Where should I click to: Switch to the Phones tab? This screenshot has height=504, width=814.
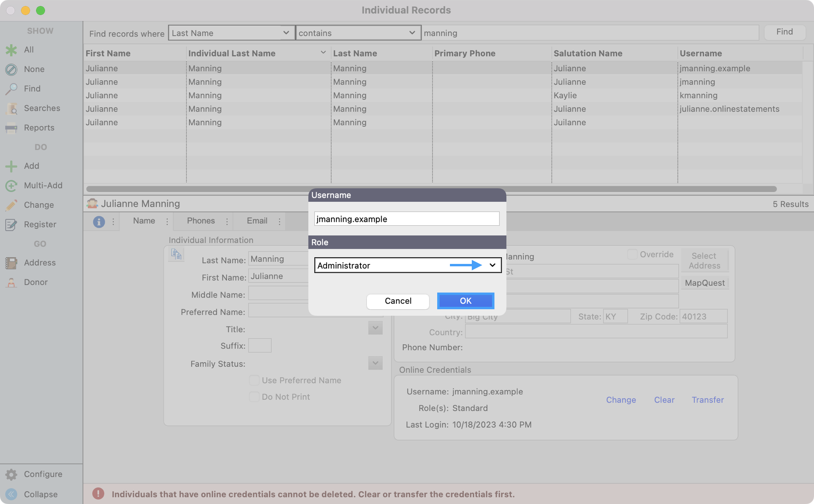pos(201,221)
